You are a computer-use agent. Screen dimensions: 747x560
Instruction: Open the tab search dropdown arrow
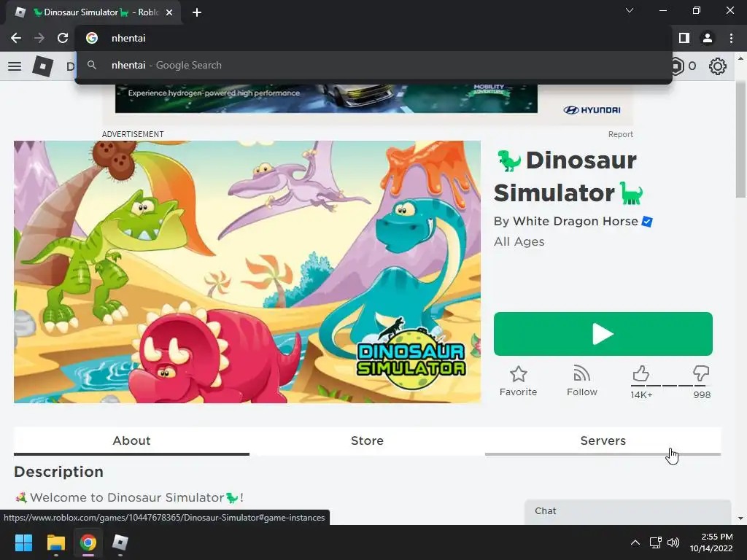[630, 10]
